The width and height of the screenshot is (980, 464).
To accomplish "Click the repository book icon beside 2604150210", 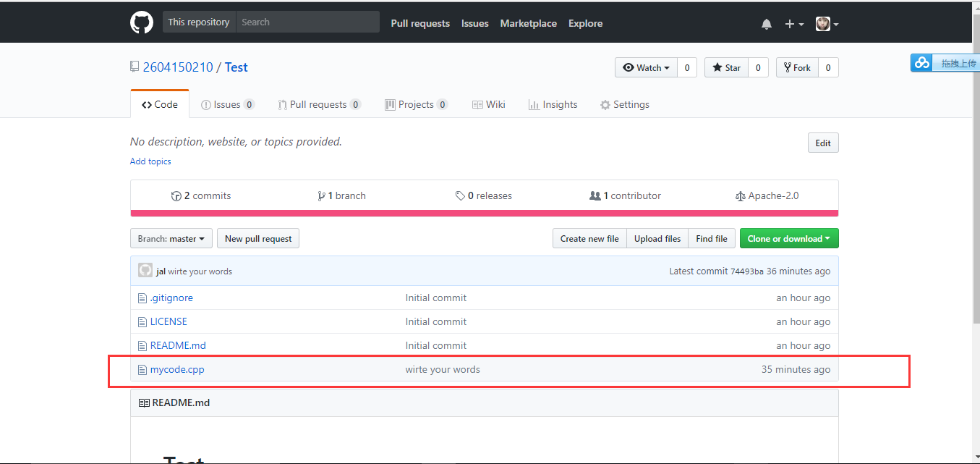I will point(135,67).
